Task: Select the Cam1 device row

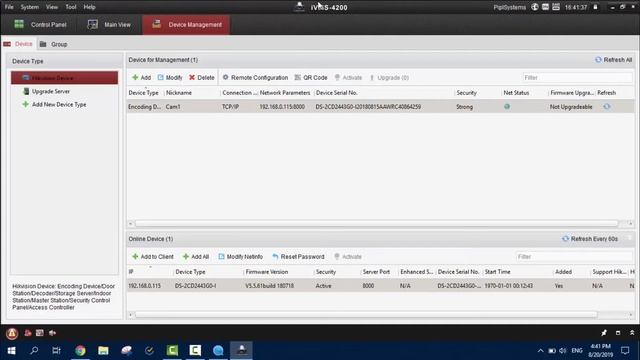Action: click(x=380, y=107)
